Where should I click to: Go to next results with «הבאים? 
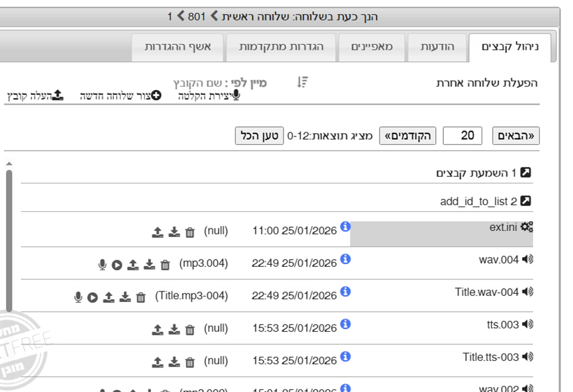pyautogui.click(x=516, y=136)
